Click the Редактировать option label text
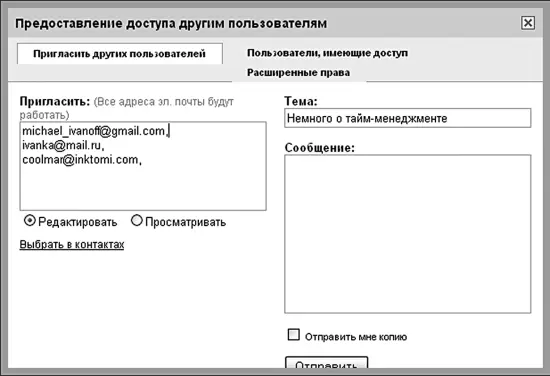 click(78, 222)
